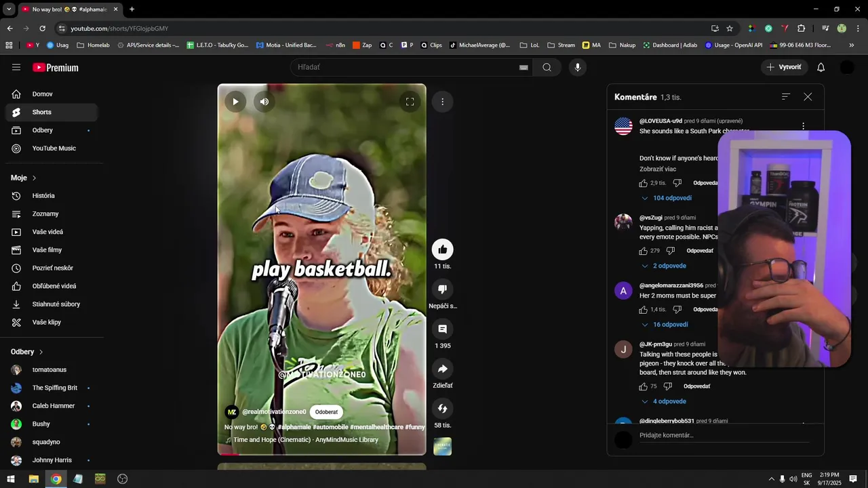Open The Spiffing Brit channel
Image resolution: width=868 pixels, height=488 pixels.
pos(52,388)
